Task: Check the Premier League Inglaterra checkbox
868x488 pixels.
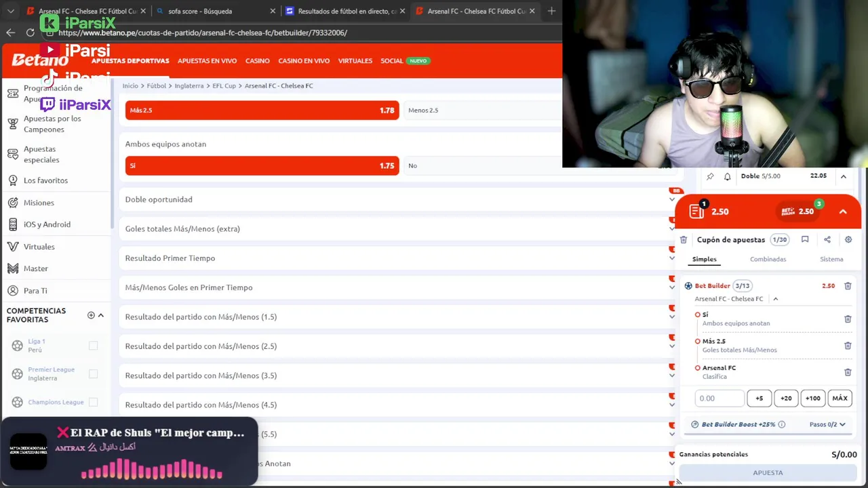Action: [x=94, y=374]
